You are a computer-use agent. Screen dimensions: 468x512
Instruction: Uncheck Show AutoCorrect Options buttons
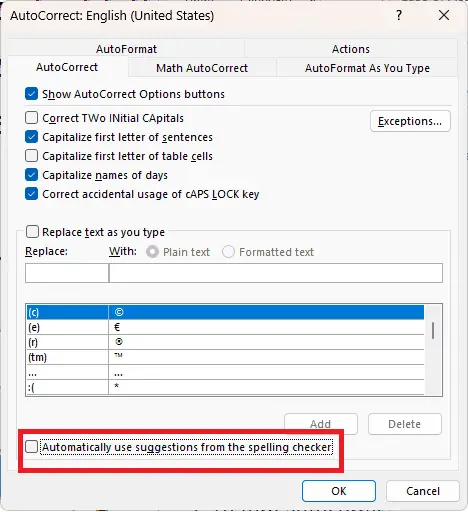pyautogui.click(x=31, y=94)
